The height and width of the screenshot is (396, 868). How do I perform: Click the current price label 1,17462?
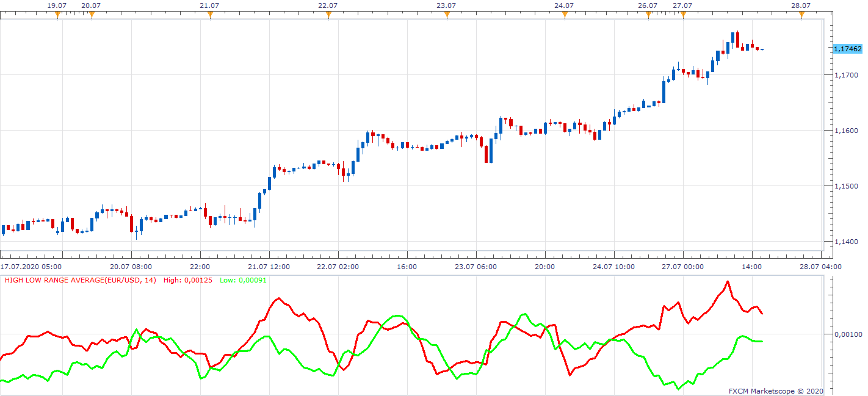847,48
